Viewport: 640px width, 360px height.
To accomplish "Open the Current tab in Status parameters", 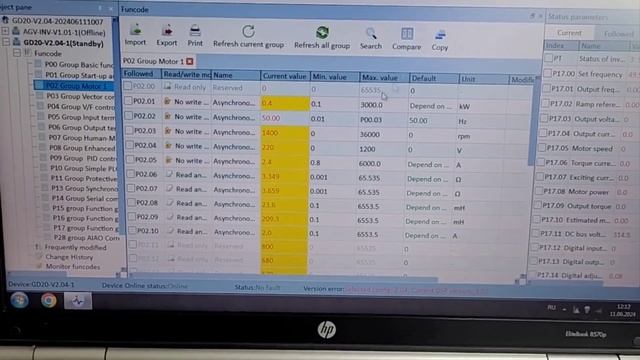I will [x=569, y=33].
